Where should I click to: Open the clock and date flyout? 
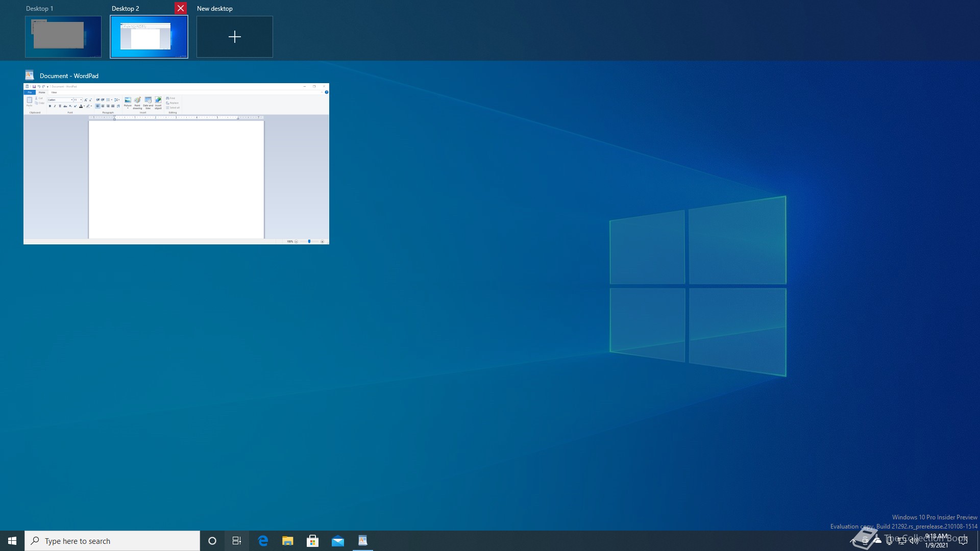pyautogui.click(x=937, y=541)
